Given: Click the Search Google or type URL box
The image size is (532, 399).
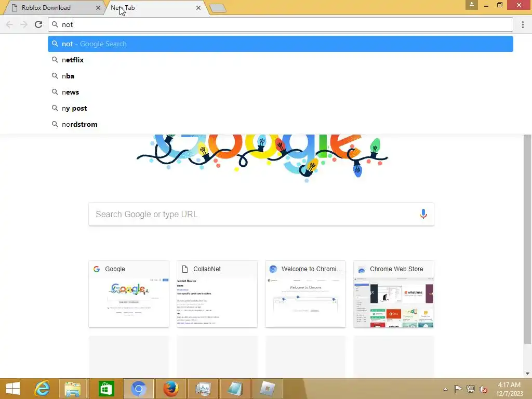Looking at the screenshot, I should [261, 214].
